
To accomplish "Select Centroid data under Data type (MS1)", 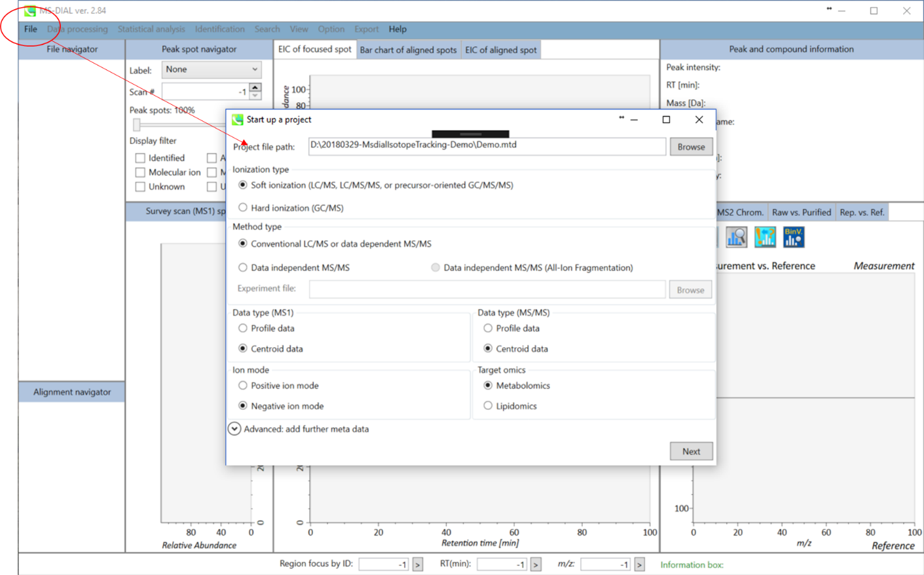I will click(243, 348).
